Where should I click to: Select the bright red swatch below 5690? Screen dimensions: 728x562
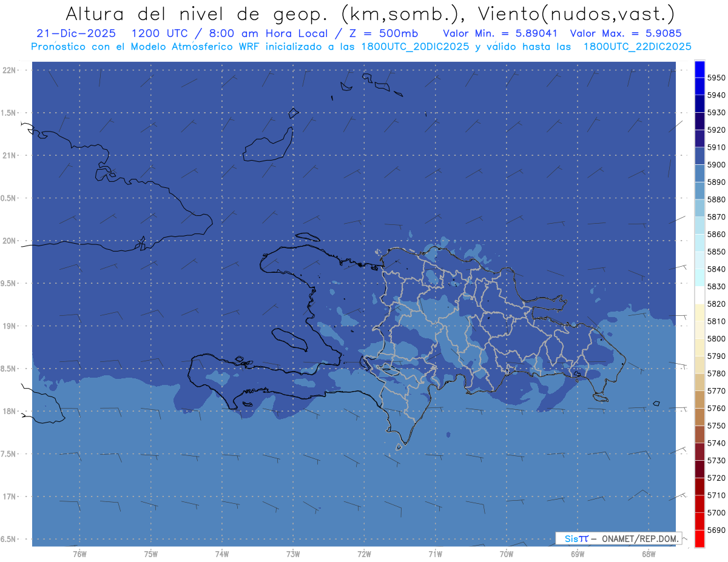(699, 538)
